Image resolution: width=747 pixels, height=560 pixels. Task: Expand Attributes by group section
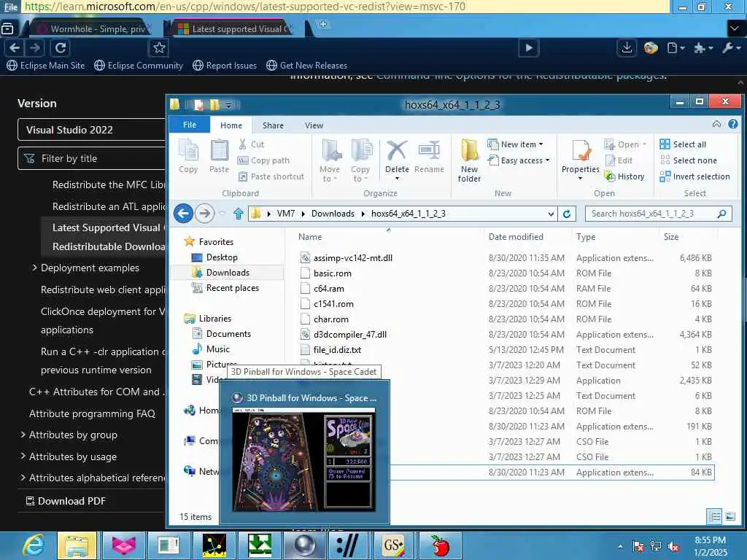[x=23, y=435]
